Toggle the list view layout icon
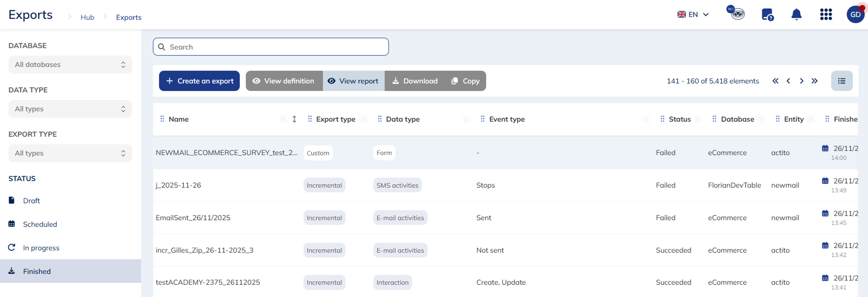 pos(841,81)
